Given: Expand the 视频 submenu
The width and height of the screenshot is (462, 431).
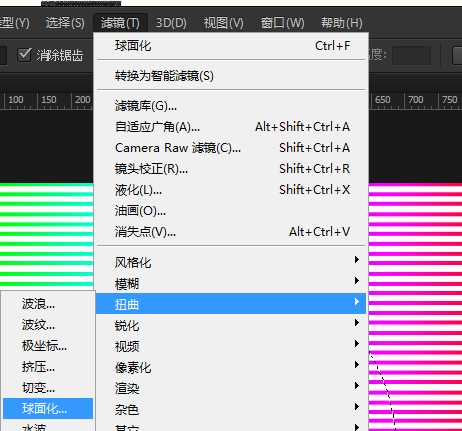Looking at the screenshot, I should (x=232, y=346).
